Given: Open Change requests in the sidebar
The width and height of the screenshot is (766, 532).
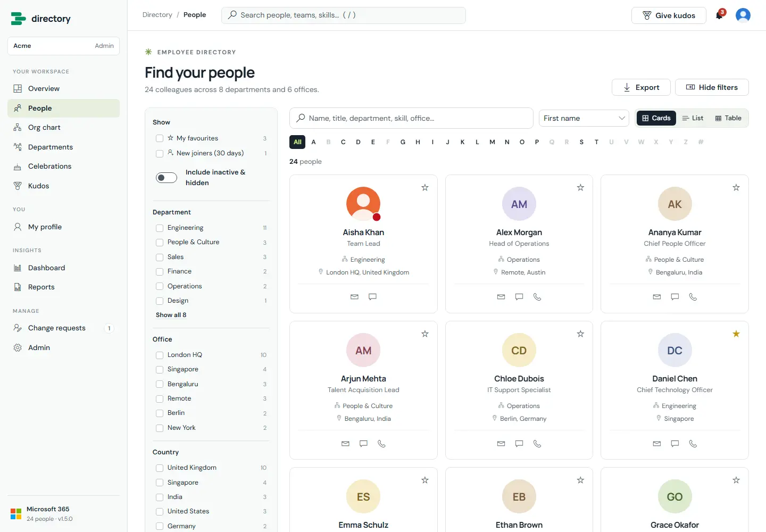Looking at the screenshot, I should [x=63, y=328].
